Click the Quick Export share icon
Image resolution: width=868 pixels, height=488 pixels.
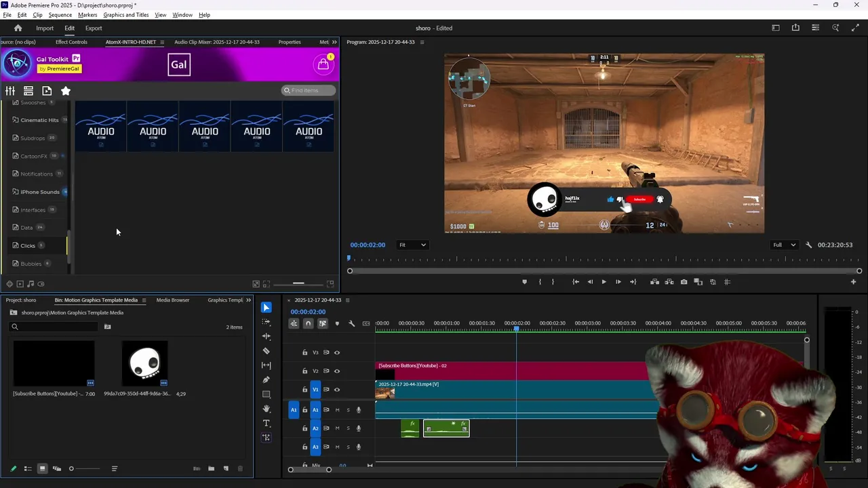795,28
